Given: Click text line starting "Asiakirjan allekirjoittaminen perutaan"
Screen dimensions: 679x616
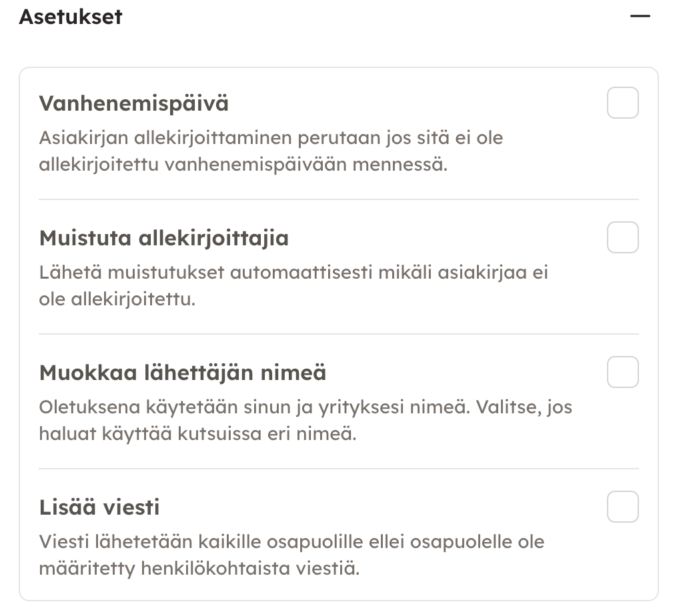Looking at the screenshot, I should click(271, 139).
